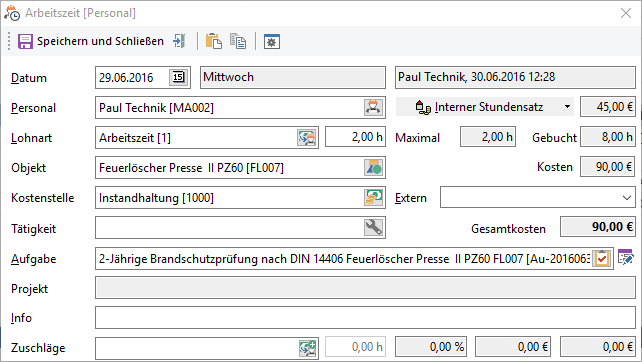Click the paste clipboard icon in toolbar
Viewport: 642px width, 362px height.
coord(213,41)
